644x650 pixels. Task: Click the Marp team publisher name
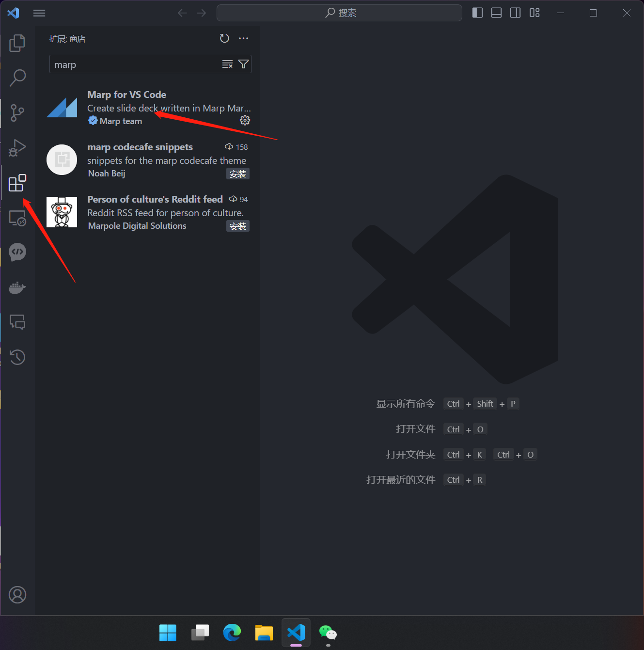[x=121, y=121]
